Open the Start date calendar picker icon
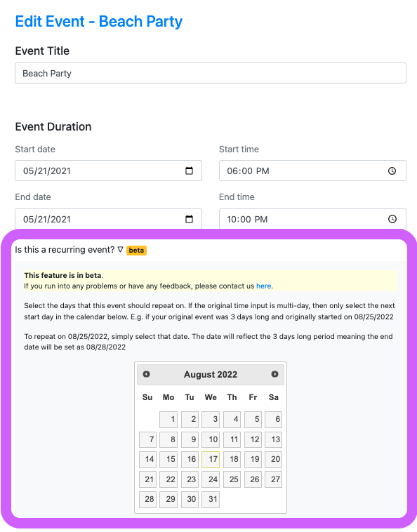Screen dimensions: 417x532 tap(189, 171)
